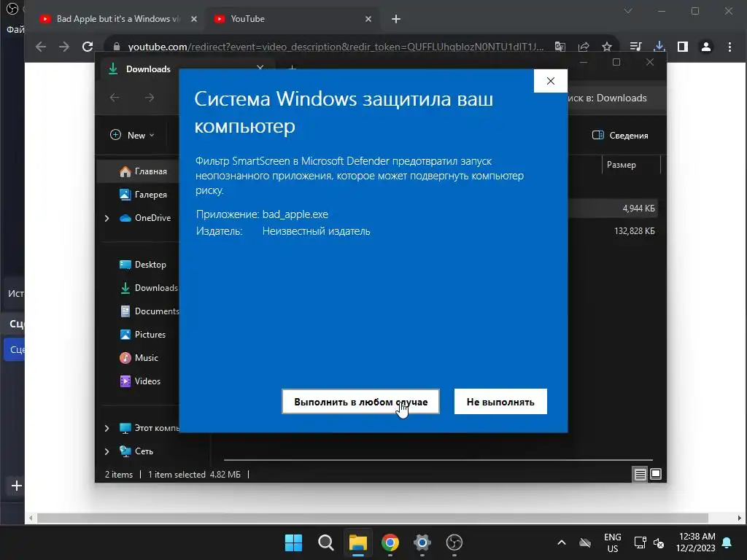
Task: Show hidden tray icons chevron
Action: click(x=562, y=542)
